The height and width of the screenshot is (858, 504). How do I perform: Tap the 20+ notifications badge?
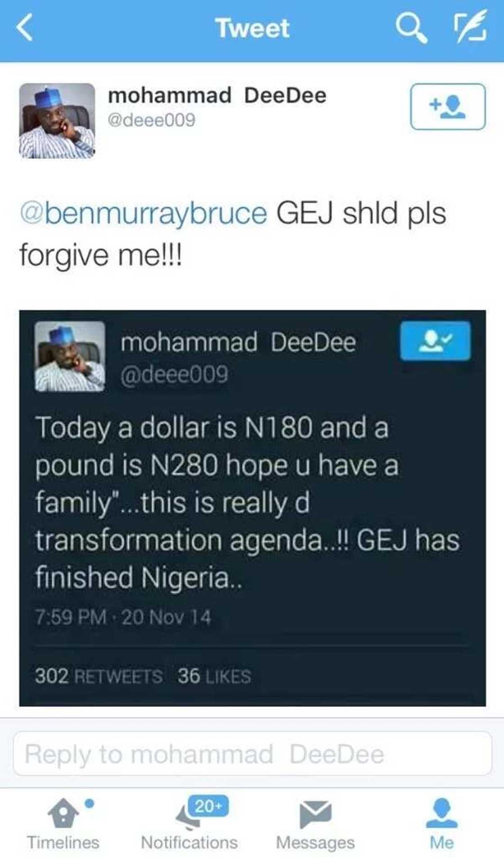208,806
